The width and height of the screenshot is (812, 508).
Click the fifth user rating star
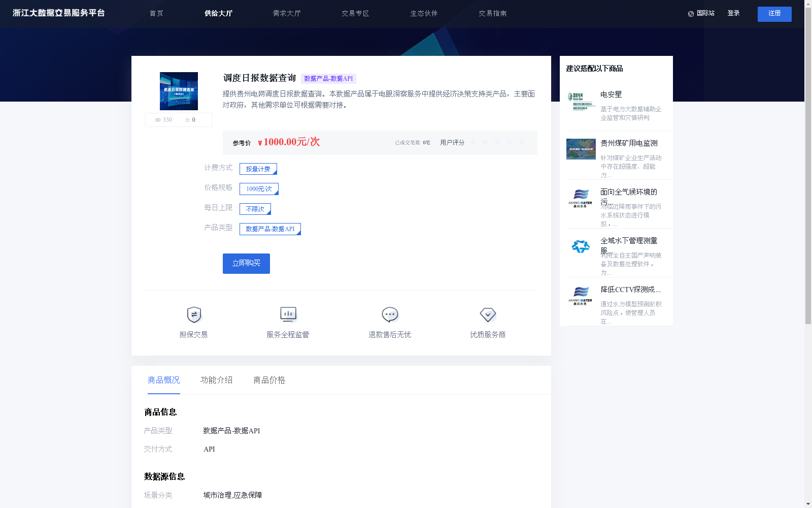click(x=522, y=142)
